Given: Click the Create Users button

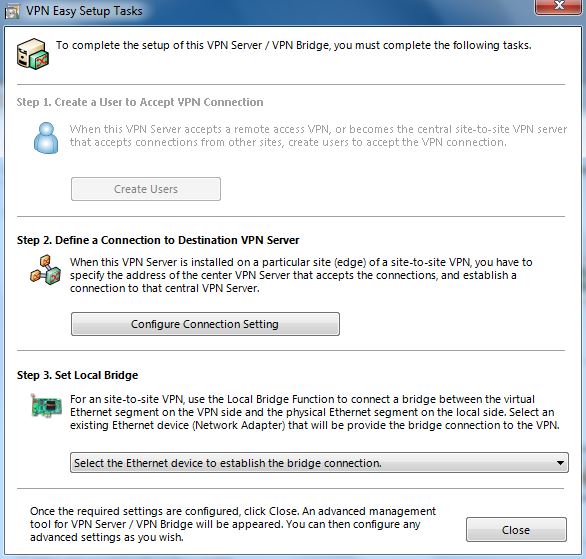Looking at the screenshot, I should tap(146, 189).
